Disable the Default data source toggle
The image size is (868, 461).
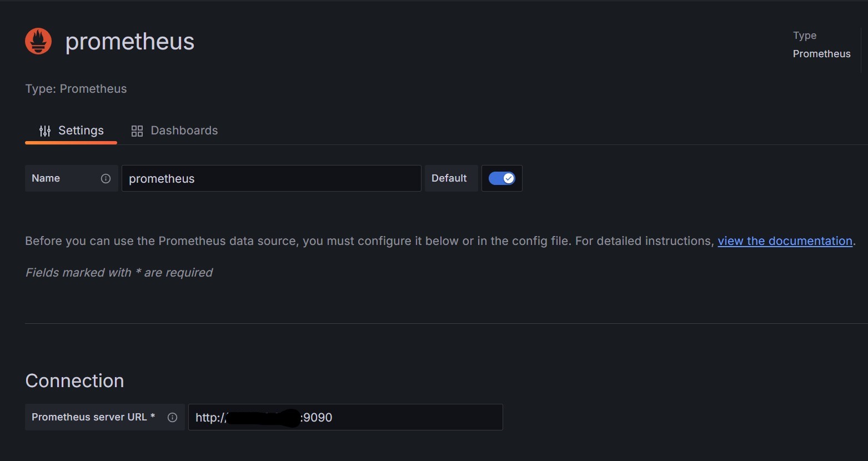tap(501, 178)
